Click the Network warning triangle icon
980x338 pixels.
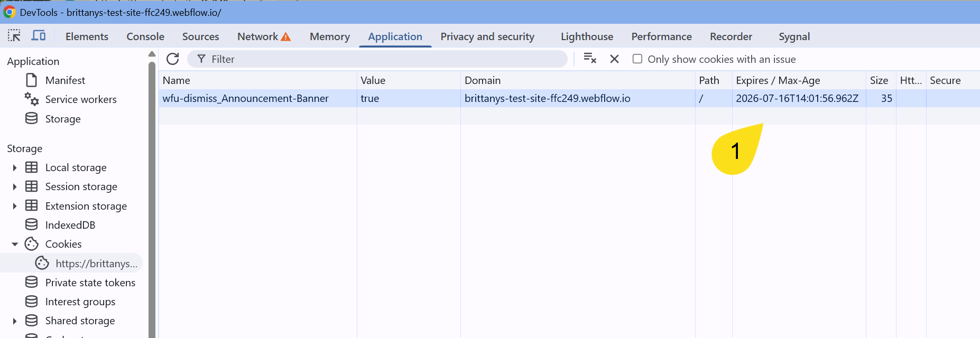286,37
